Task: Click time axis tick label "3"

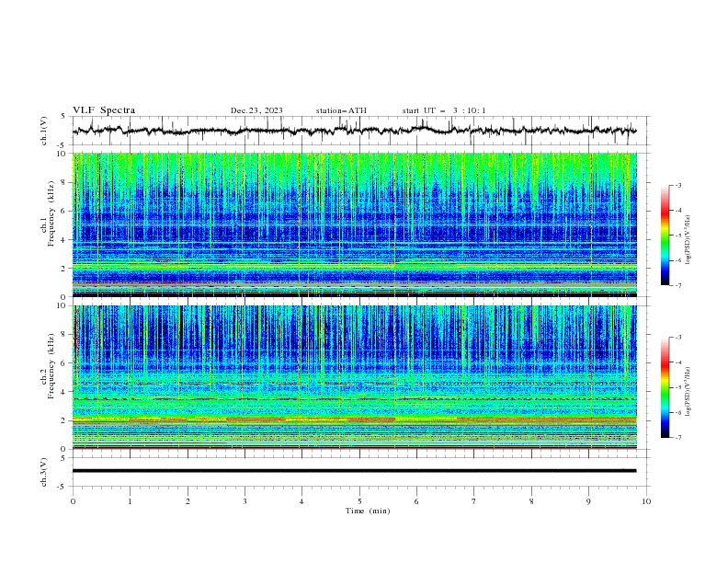Action: (x=245, y=501)
